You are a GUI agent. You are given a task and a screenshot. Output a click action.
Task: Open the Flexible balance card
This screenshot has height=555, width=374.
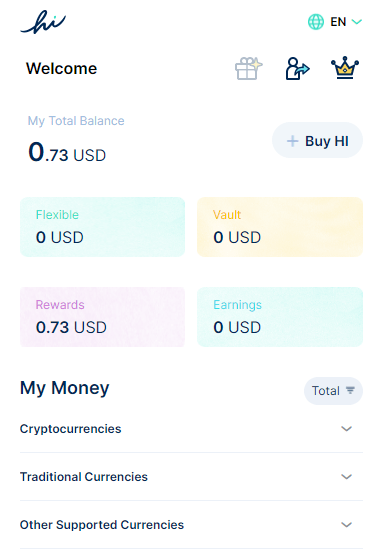pos(103,227)
